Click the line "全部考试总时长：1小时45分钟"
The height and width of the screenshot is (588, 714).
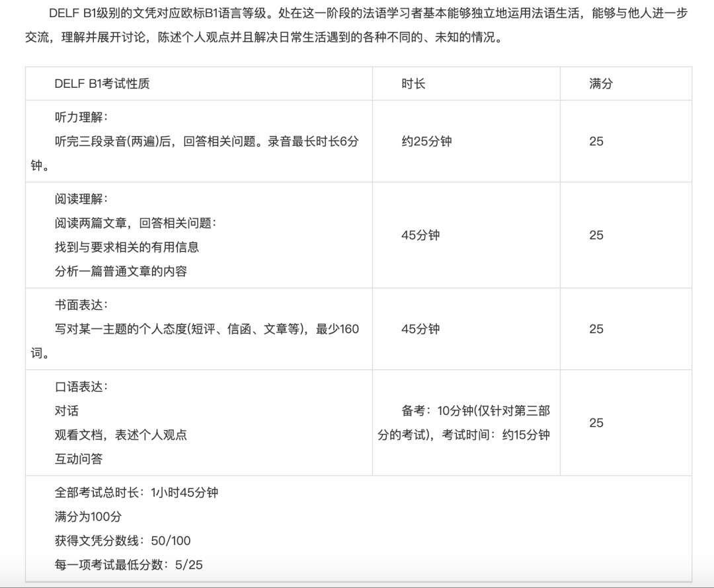(136, 493)
